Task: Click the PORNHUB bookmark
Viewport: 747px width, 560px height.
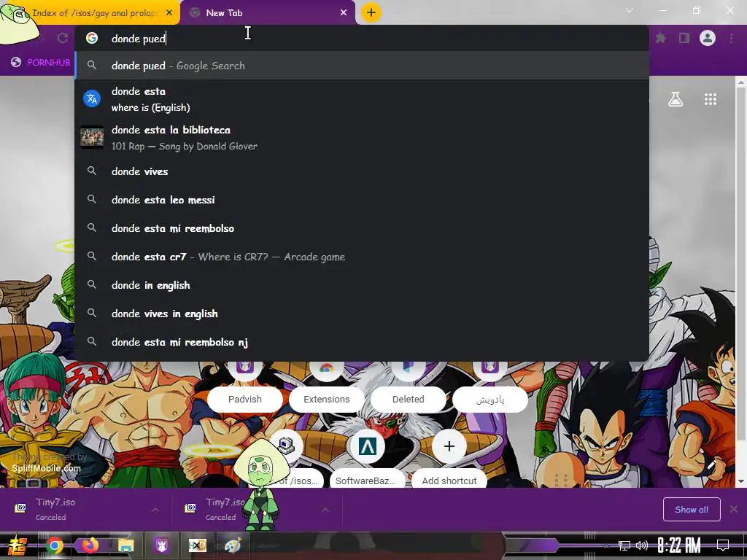Action: click(x=41, y=63)
